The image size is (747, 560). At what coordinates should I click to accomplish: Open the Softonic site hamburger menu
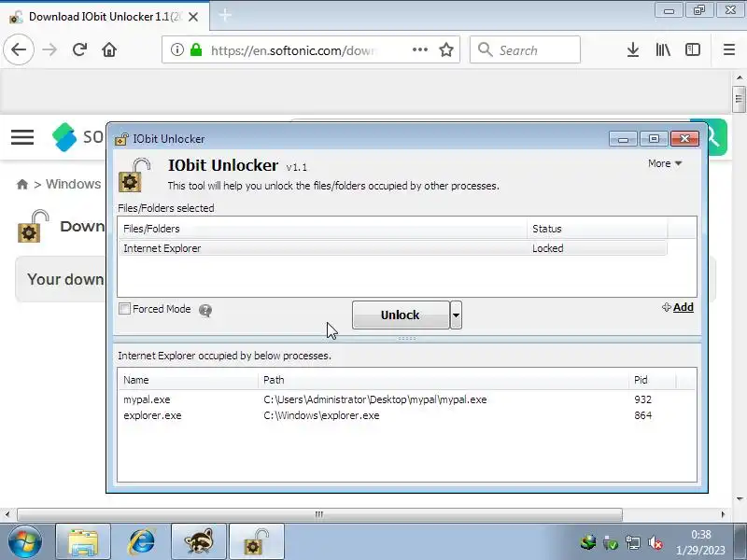[22, 137]
